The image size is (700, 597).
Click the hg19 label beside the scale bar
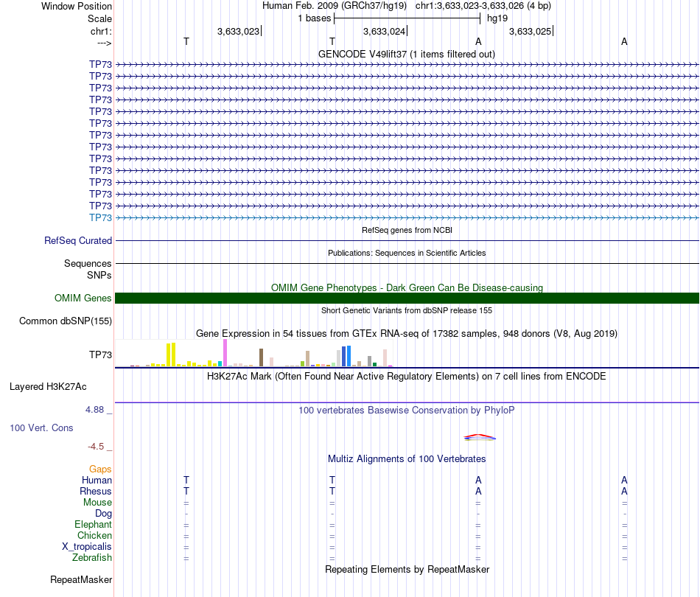(x=497, y=18)
